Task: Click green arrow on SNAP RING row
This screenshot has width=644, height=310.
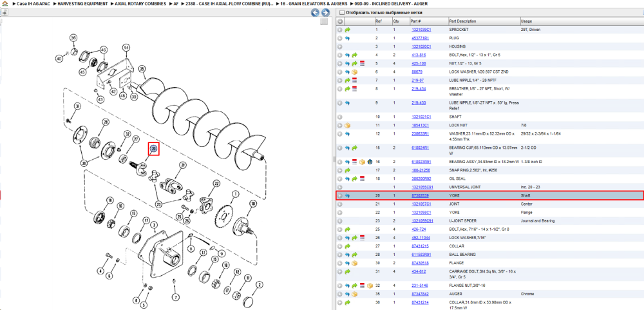Action: tap(348, 170)
